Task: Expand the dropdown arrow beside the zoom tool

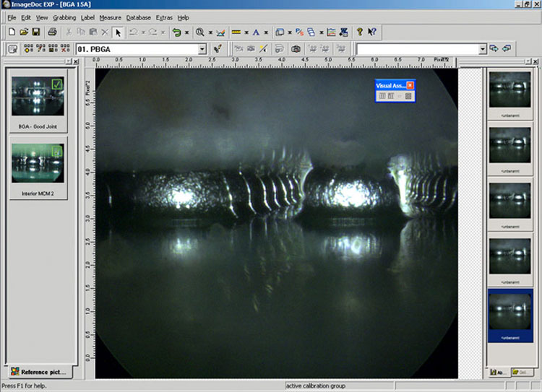Action: 210,32
